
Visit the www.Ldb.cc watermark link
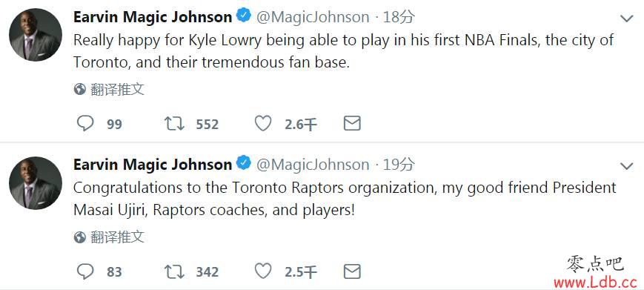coord(594,283)
